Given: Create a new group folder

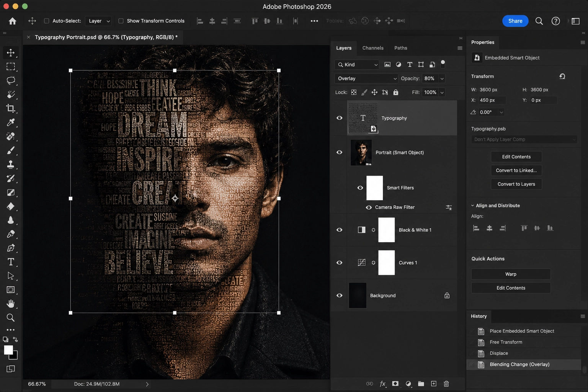Looking at the screenshot, I should click(x=421, y=384).
